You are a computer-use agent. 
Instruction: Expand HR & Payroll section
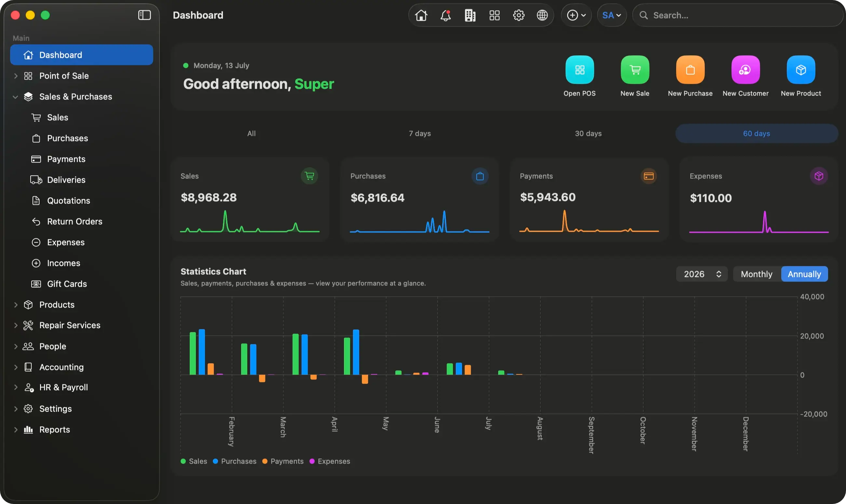[15, 388]
